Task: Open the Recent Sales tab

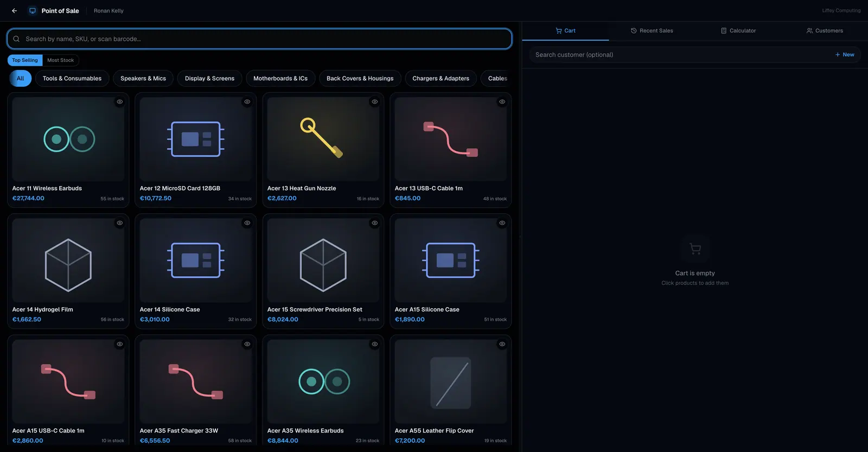Action: click(652, 31)
